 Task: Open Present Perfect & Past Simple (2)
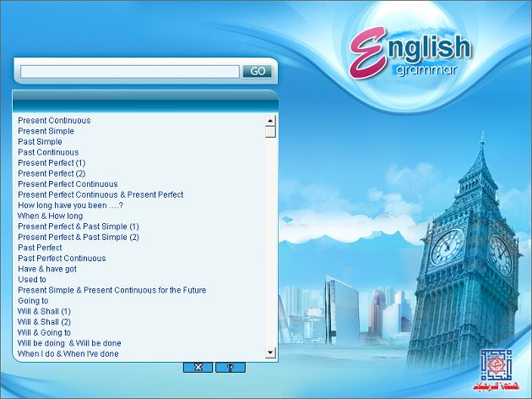tap(79, 237)
